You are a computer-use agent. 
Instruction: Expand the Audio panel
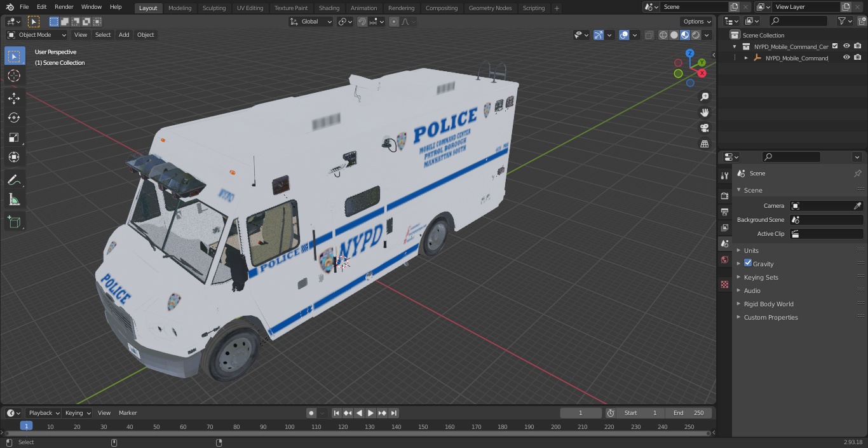(752, 290)
